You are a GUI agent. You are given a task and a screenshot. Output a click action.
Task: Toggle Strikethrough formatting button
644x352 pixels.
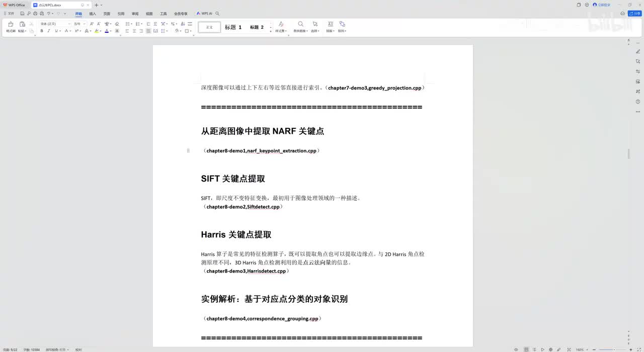click(67, 31)
